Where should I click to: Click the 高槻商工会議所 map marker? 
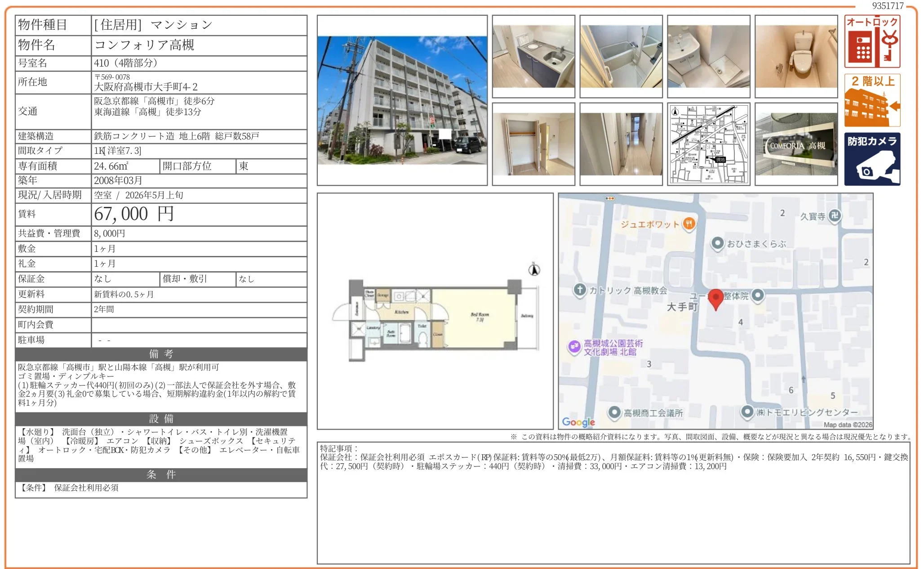pyautogui.click(x=614, y=412)
